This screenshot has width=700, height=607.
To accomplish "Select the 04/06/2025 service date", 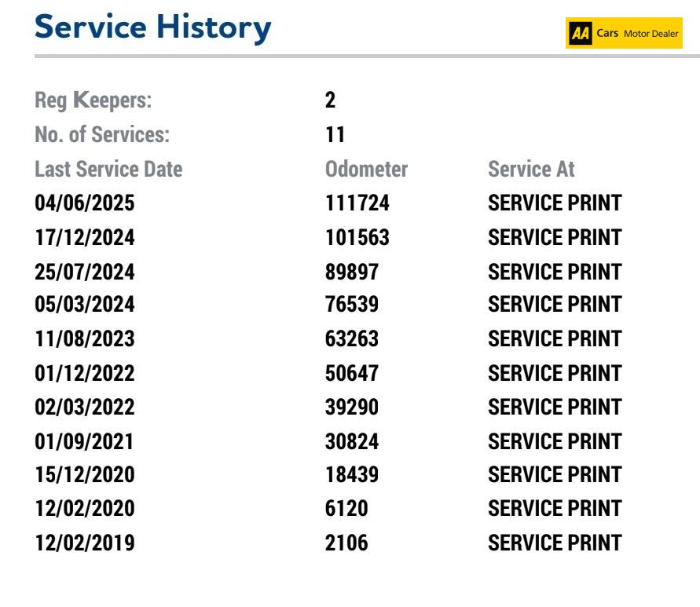I will 85,203.
